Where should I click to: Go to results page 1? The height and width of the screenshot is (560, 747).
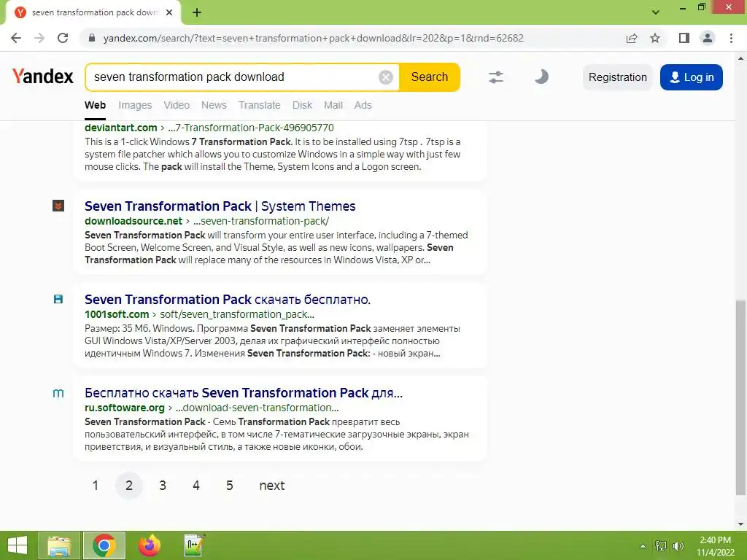96,485
